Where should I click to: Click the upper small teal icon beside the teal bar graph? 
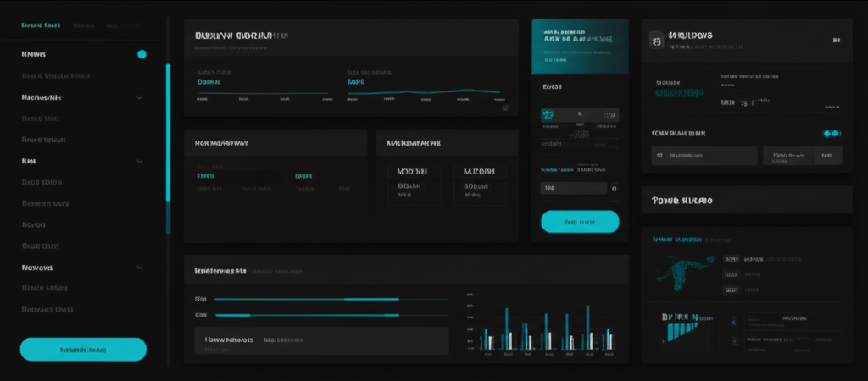(734, 320)
